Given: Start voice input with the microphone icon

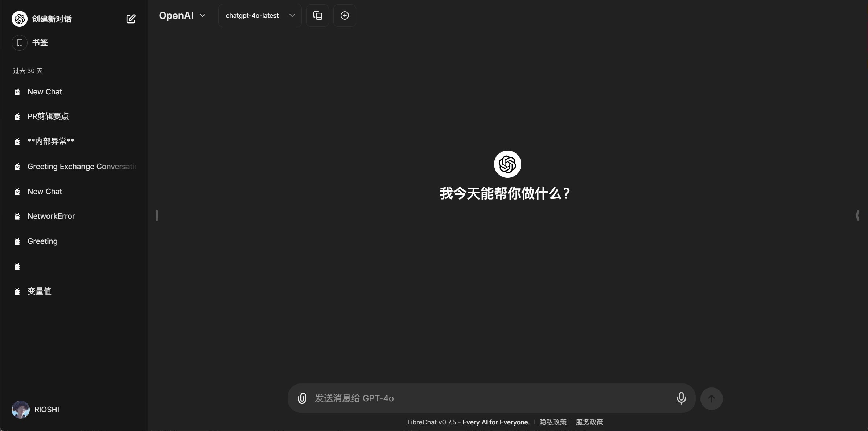Looking at the screenshot, I should pos(681,398).
